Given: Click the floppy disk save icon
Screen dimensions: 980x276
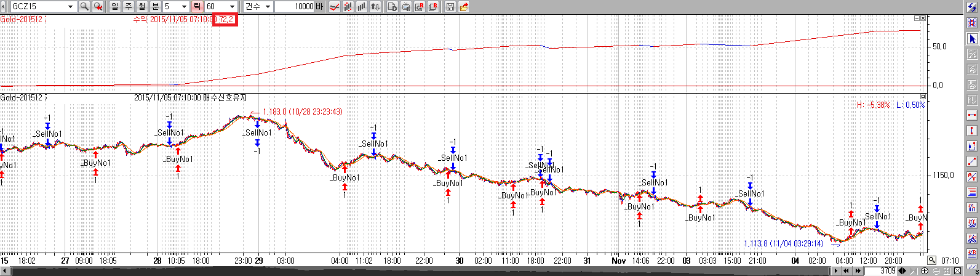Looking at the screenshot, I should click(450, 7).
